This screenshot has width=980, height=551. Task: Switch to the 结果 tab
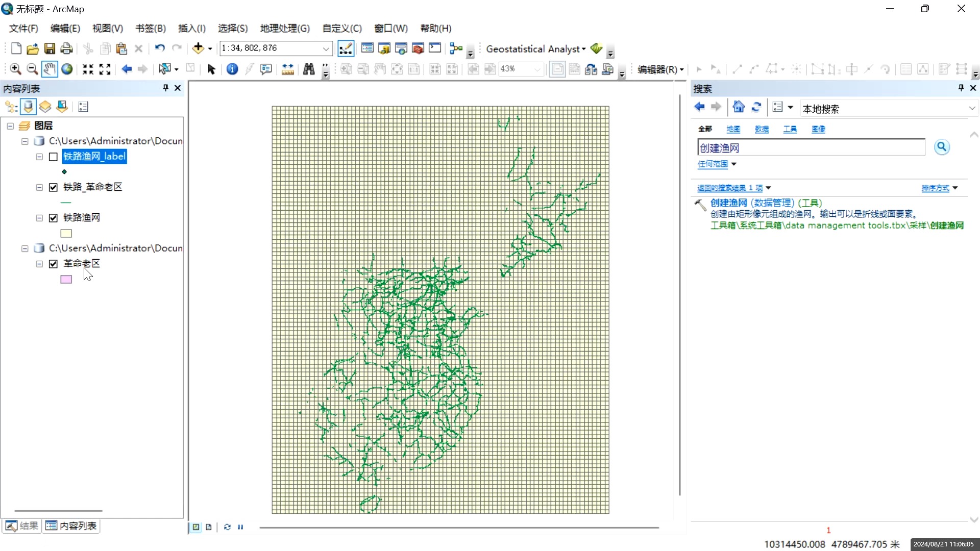[x=22, y=526]
